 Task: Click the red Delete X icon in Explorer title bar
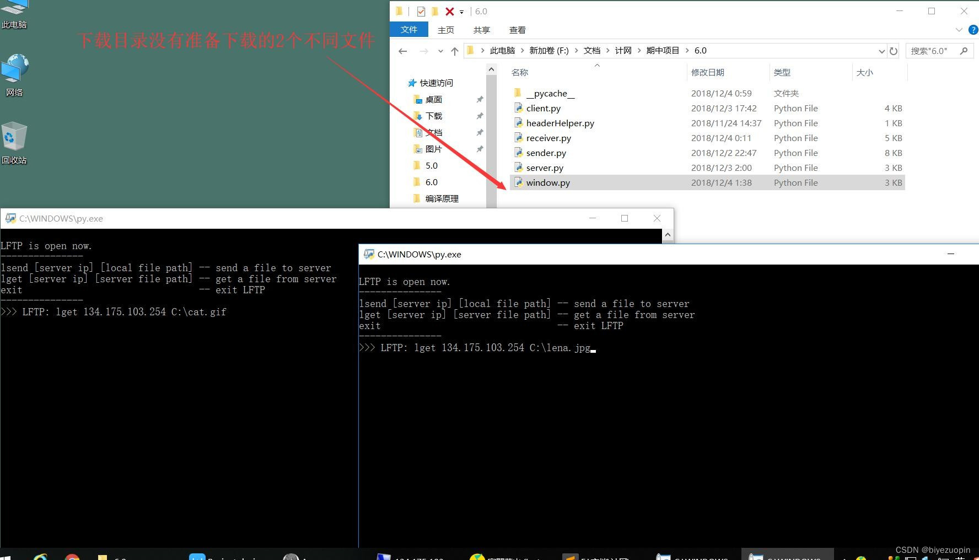[449, 11]
